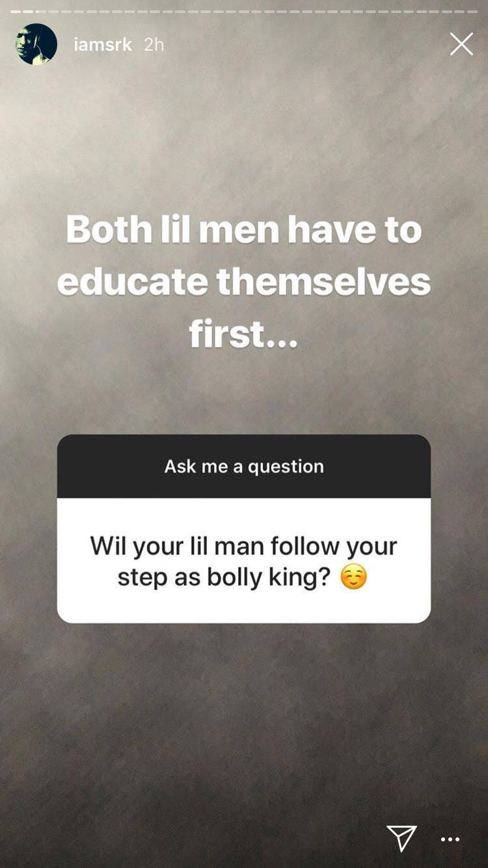The height and width of the screenshot is (868, 488).
Task: Click the "educate themselves" caption line
Action: [x=244, y=282]
